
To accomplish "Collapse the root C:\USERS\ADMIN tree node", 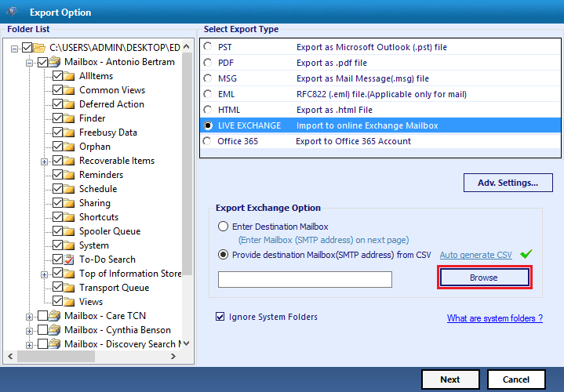I will (14, 49).
